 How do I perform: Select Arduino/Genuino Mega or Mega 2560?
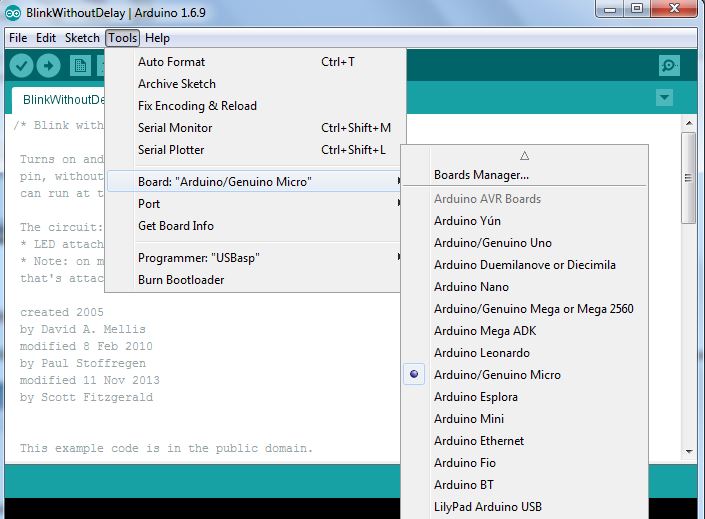click(x=525, y=309)
